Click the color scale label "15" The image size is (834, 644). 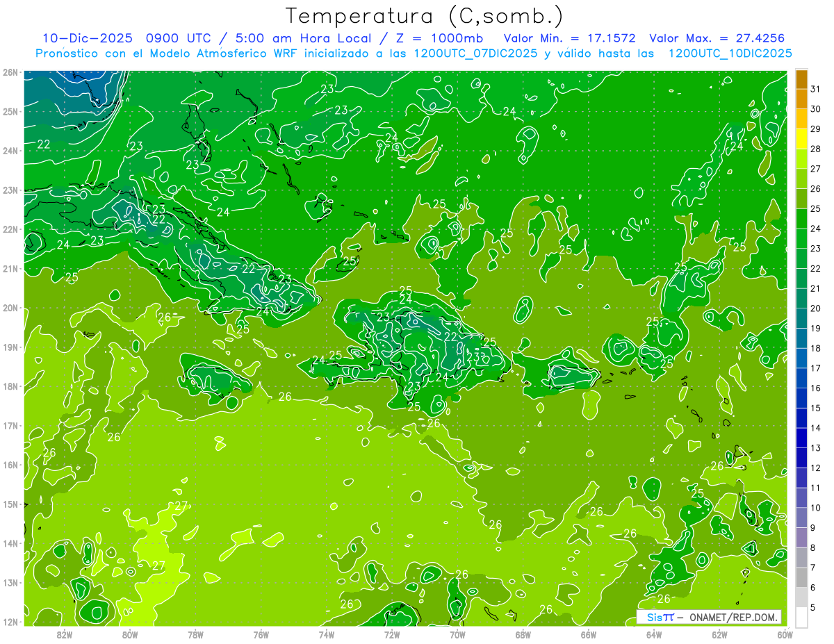tap(816, 408)
